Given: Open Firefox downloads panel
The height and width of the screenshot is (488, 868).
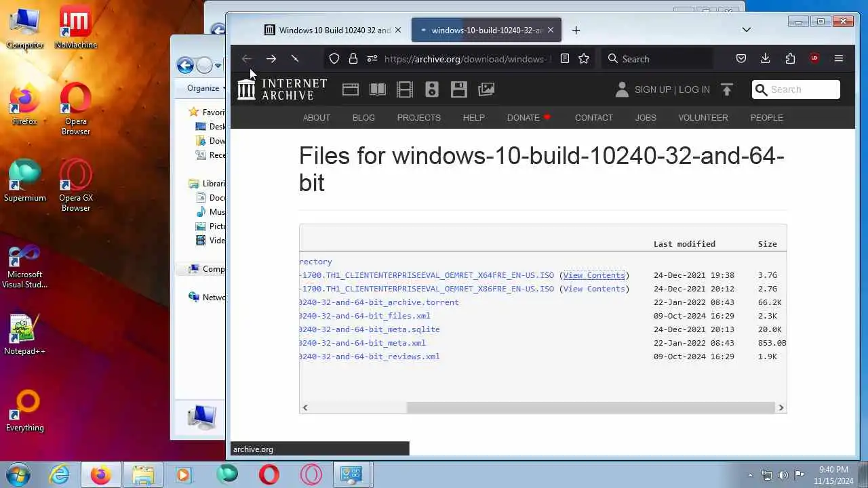Looking at the screenshot, I should [x=766, y=59].
